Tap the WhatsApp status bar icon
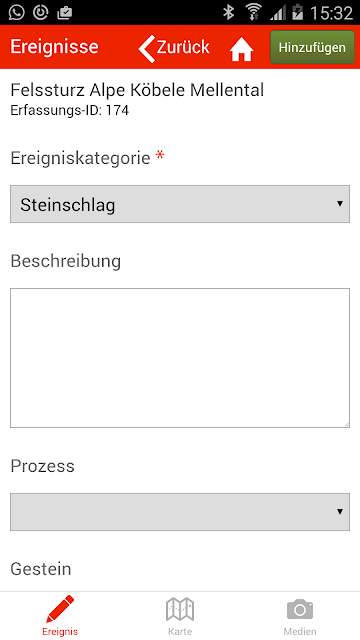Screen dimensions: 360x640 [16, 12]
